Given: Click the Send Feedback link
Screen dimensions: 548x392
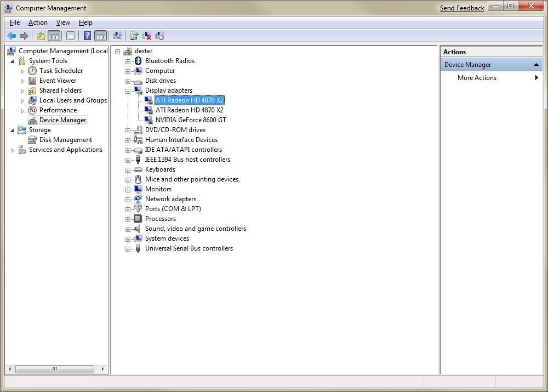Looking at the screenshot, I should [461, 8].
